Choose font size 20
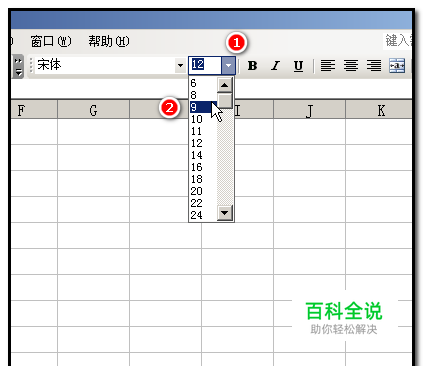Viewport: 423px width, 366px height. click(x=203, y=191)
